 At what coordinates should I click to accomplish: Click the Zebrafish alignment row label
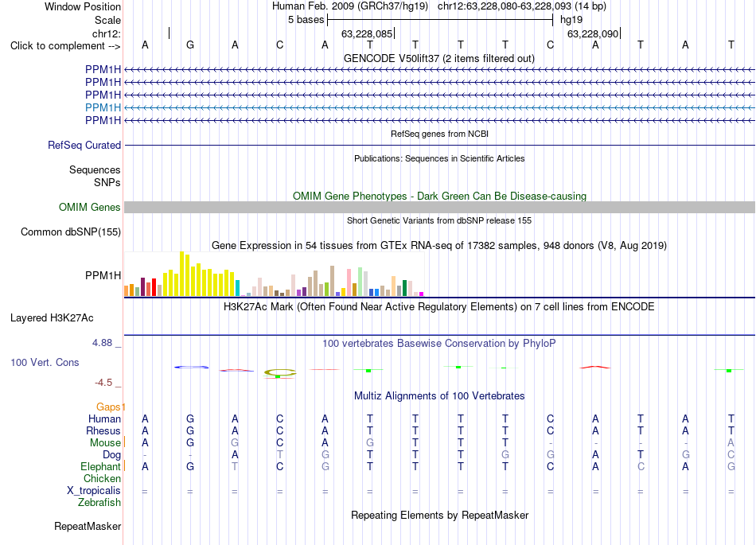(x=99, y=503)
